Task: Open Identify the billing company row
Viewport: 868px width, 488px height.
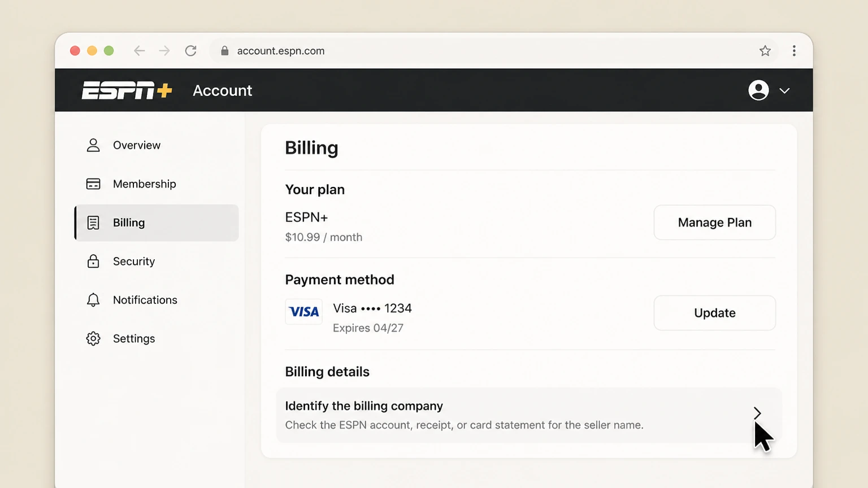Action: click(x=529, y=415)
